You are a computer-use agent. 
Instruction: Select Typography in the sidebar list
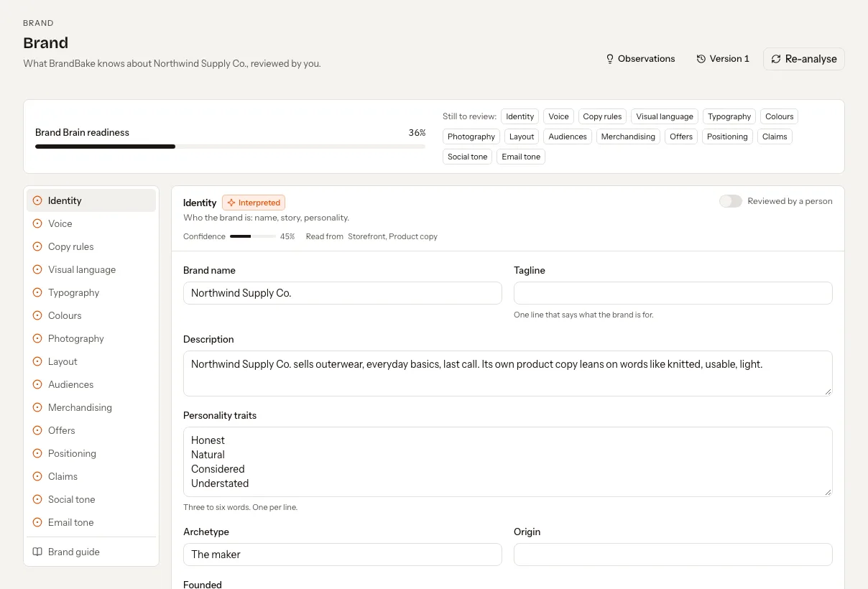click(91, 292)
